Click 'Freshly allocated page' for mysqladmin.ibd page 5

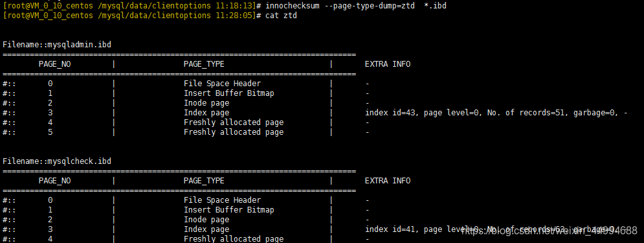pos(233,132)
